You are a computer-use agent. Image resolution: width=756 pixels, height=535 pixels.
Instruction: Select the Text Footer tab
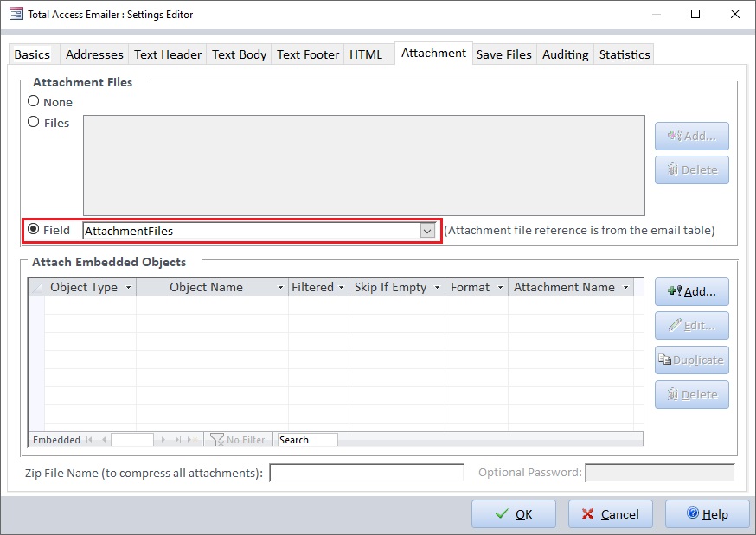[x=308, y=54]
